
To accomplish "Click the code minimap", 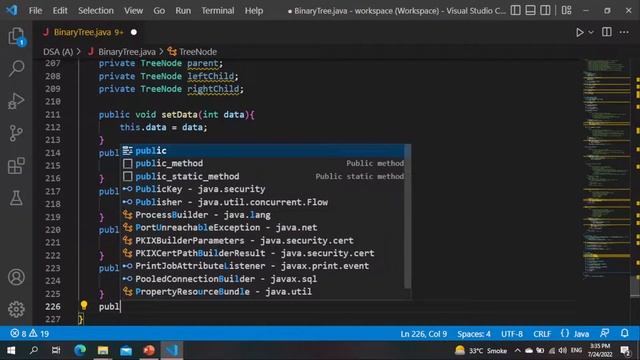I will coord(607,169).
